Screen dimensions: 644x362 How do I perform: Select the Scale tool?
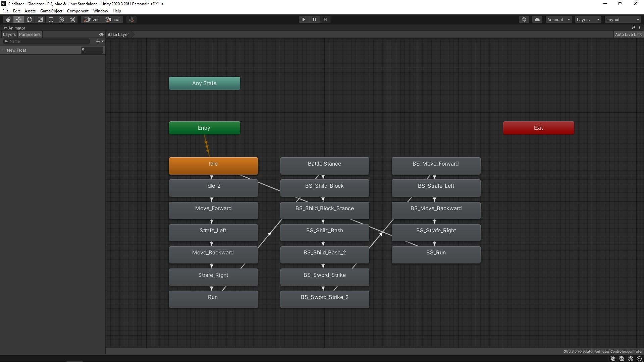(x=40, y=19)
